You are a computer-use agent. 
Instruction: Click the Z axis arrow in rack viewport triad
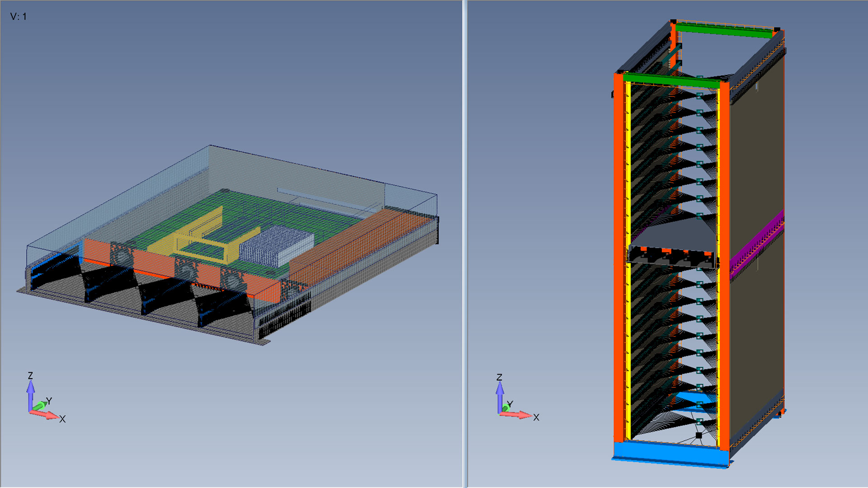coord(500,396)
